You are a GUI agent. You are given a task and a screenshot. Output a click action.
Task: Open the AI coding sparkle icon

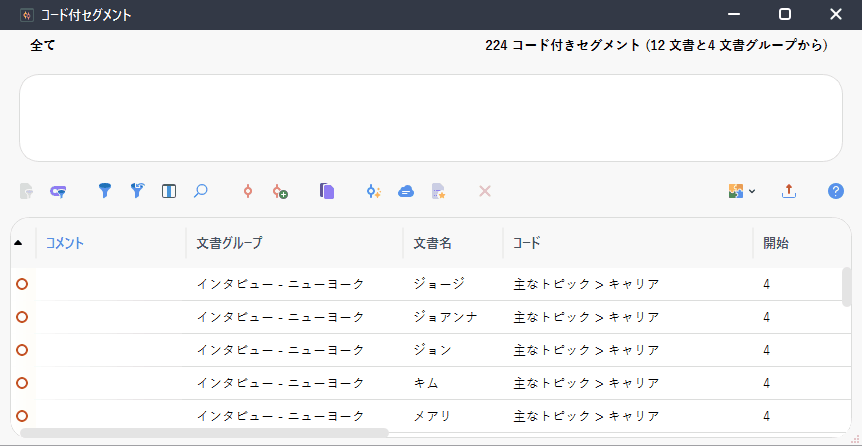click(374, 191)
